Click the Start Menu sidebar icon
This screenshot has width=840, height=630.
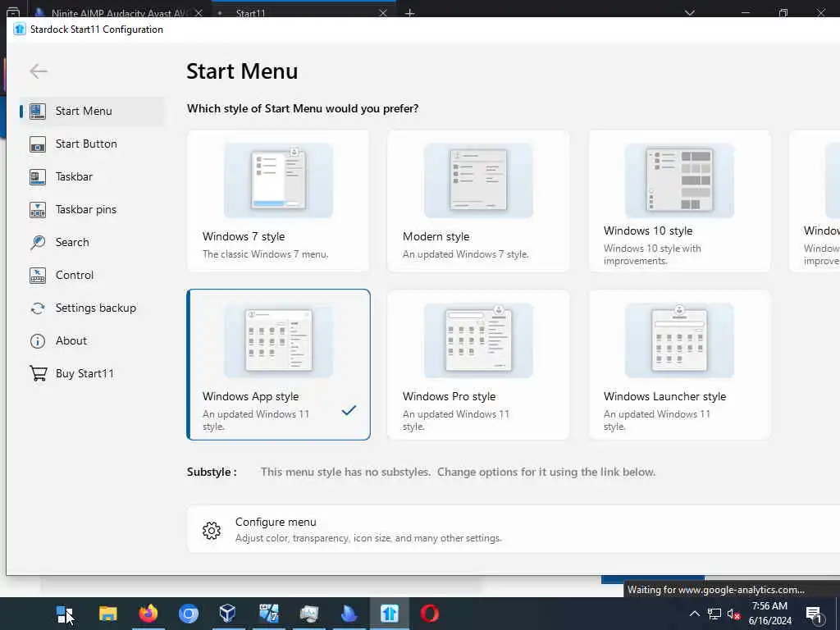point(38,111)
